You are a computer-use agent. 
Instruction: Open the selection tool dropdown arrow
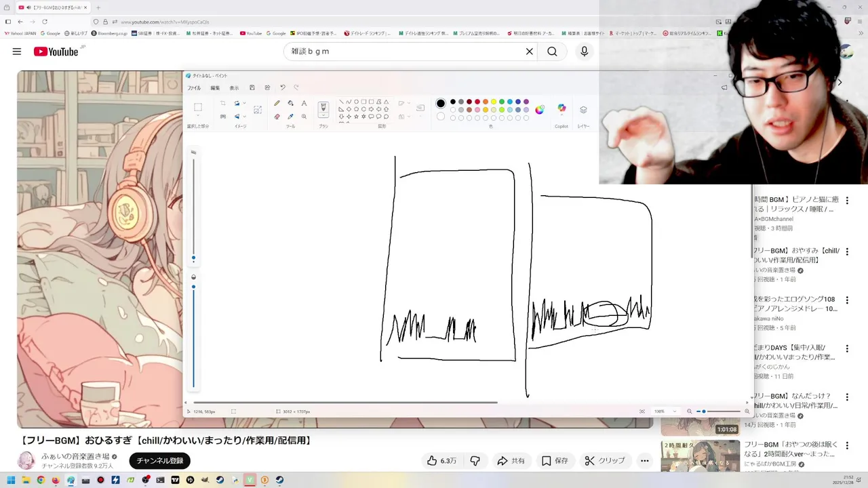pos(198,117)
